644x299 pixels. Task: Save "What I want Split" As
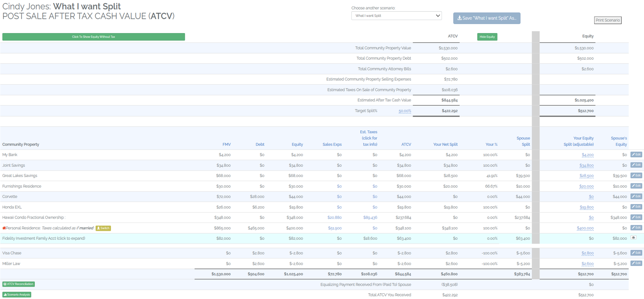486,18
